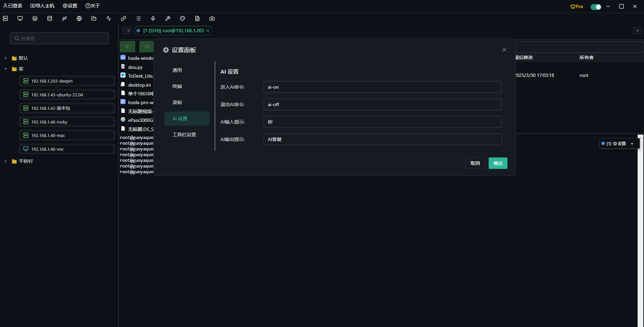Click the activity pulse monitor icon

click(109, 18)
